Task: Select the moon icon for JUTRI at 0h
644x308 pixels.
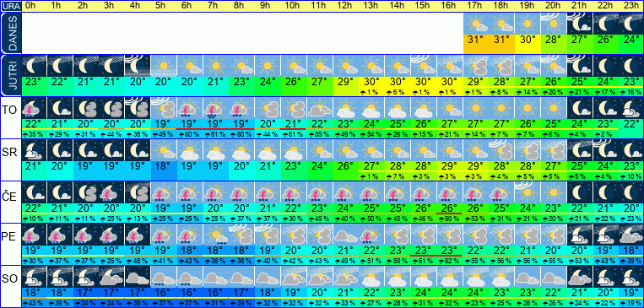Action: pyautogui.click(x=34, y=66)
